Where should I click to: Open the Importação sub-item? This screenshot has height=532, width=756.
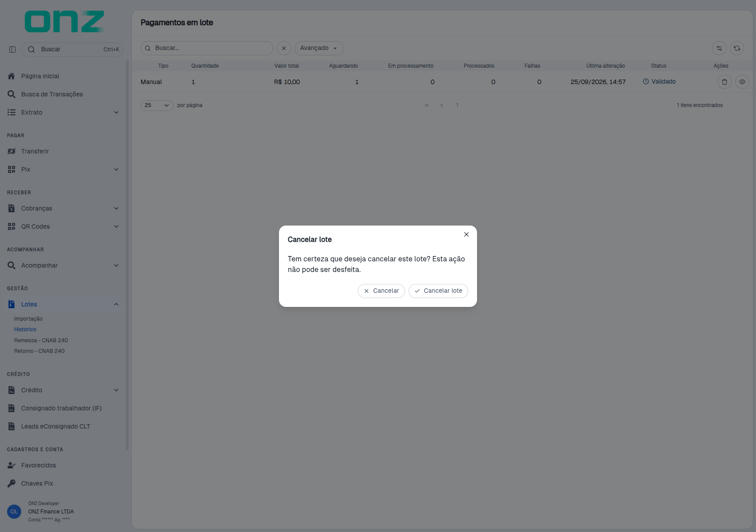(x=28, y=319)
